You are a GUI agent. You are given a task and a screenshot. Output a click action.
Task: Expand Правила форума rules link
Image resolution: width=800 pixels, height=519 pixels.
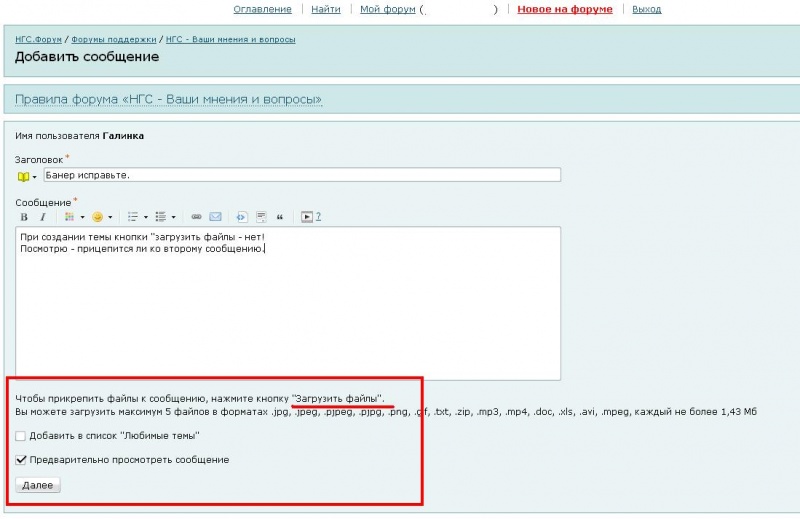[x=168, y=99]
